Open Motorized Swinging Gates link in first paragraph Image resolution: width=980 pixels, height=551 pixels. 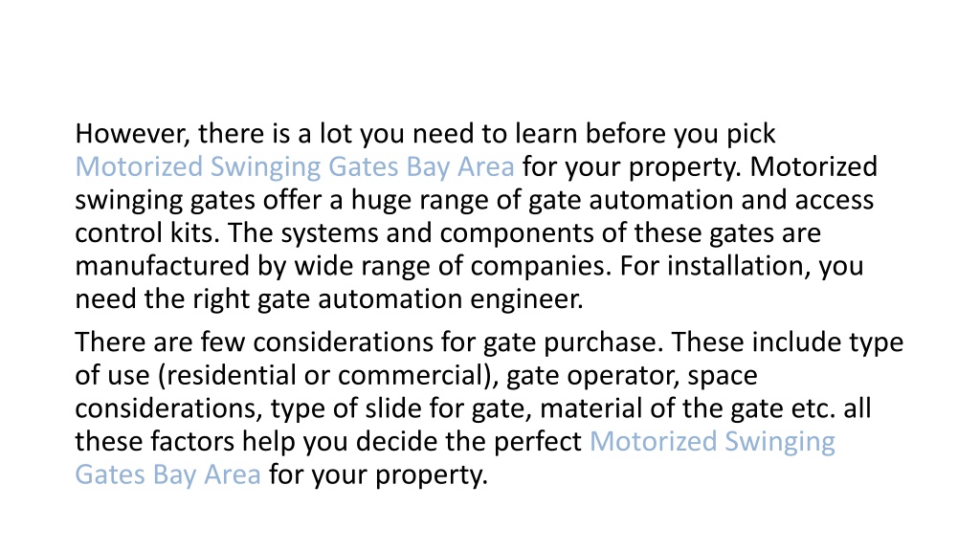pos(295,167)
